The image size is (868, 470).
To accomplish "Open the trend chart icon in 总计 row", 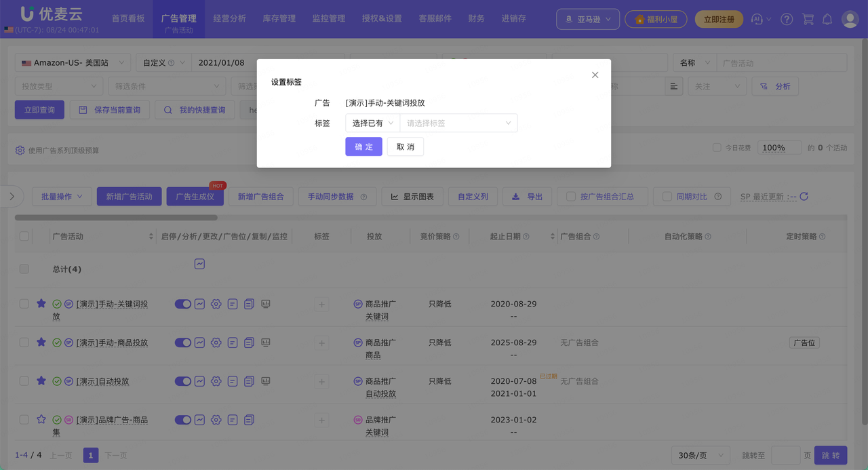I will [199, 264].
